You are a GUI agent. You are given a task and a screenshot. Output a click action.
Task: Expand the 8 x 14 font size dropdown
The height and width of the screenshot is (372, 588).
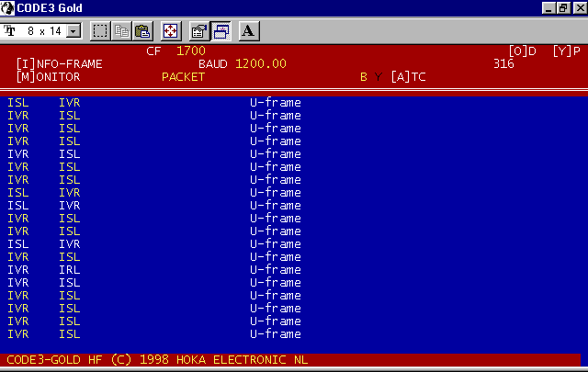click(x=74, y=31)
